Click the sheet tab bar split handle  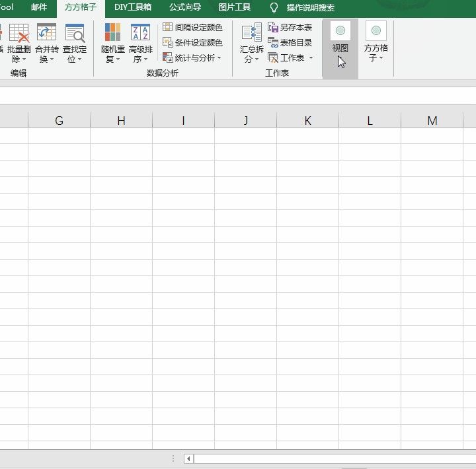point(173,458)
